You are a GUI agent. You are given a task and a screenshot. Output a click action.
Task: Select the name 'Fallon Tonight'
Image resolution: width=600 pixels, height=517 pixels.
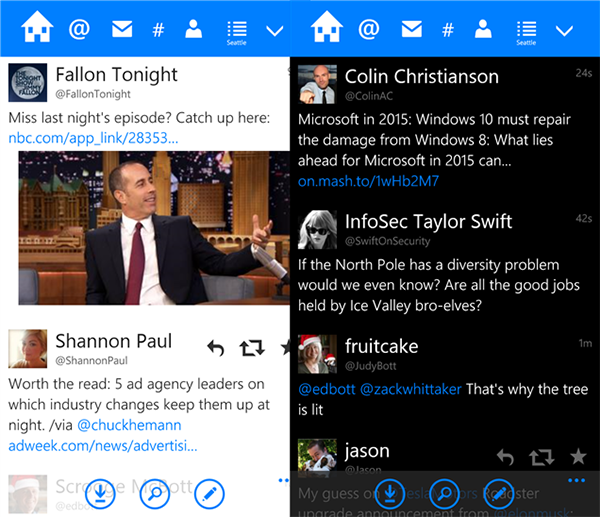coord(116,75)
